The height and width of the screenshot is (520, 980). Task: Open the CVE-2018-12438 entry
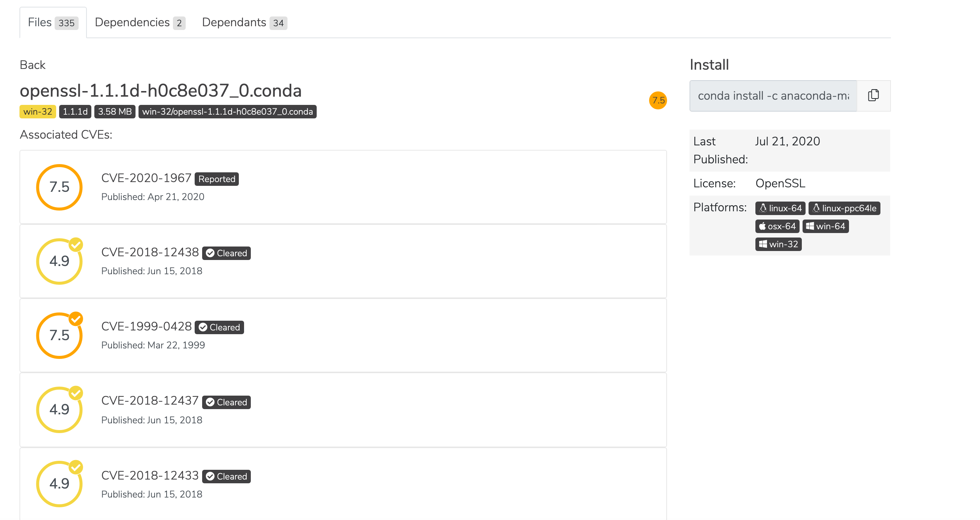coord(150,253)
